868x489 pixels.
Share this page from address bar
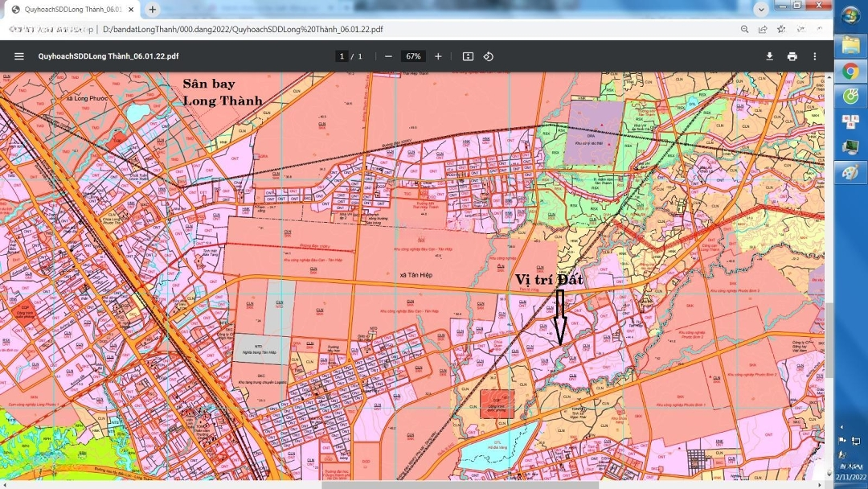(x=763, y=29)
